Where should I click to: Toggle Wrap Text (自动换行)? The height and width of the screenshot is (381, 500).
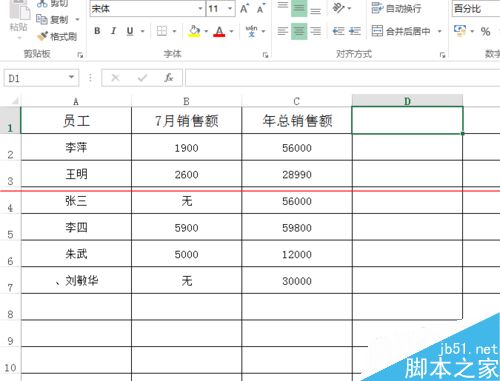(396, 8)
